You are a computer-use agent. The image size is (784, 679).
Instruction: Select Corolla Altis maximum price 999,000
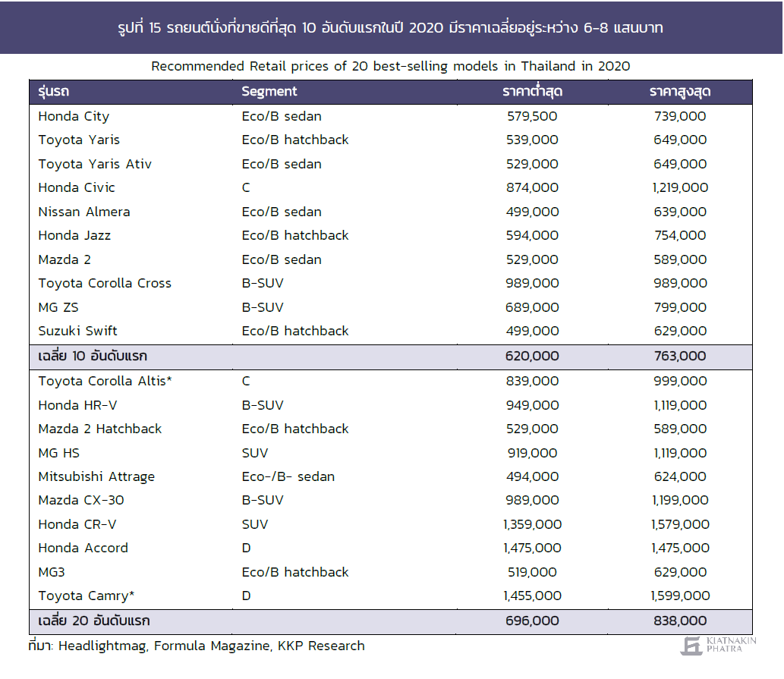pos(680,381)
